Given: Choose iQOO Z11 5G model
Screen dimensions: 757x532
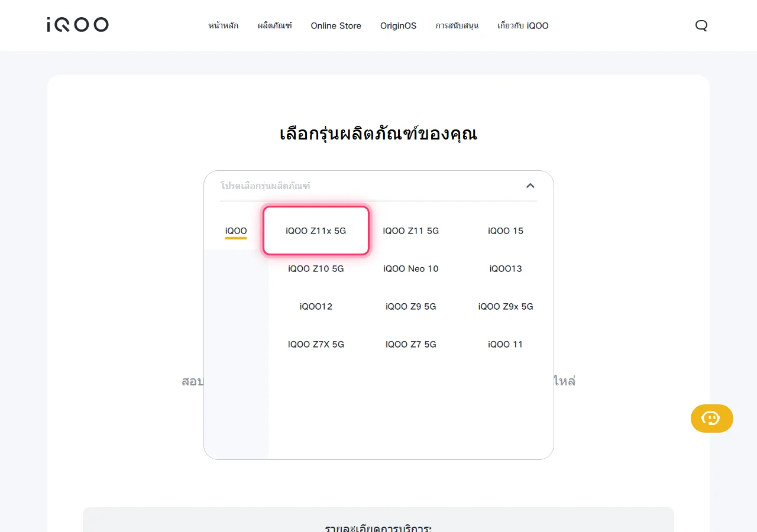Looking at the screenshot, I should (x=411, y=231).
